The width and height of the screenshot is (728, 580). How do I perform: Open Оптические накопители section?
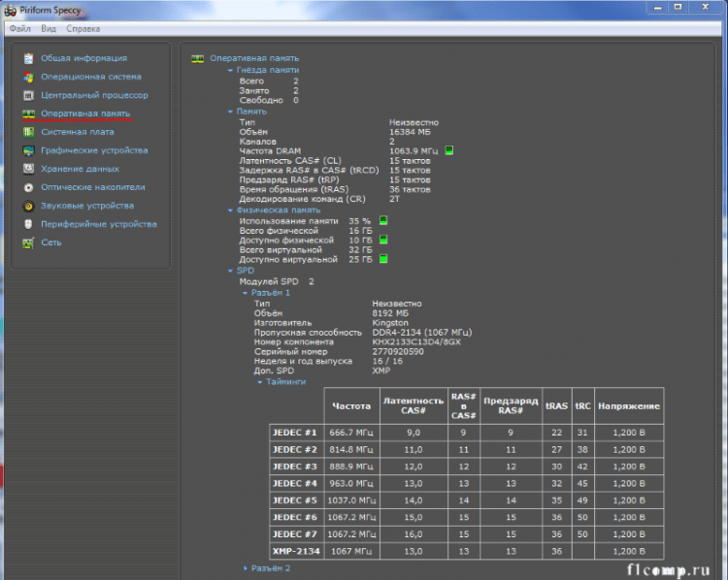(x=93, y=187)
